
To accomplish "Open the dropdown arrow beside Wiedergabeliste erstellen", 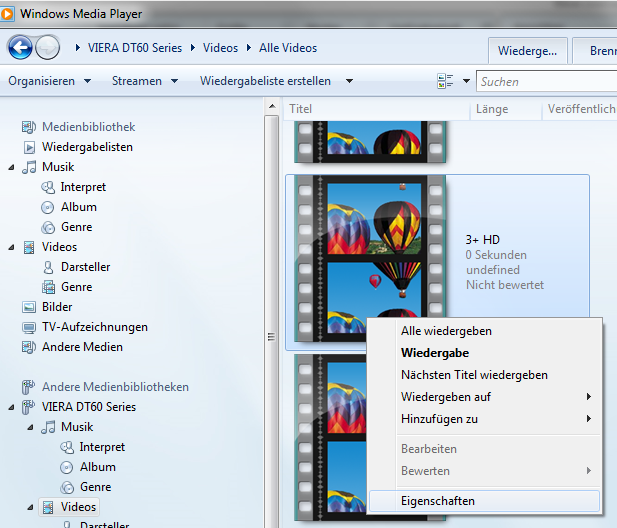I will (x=349, y=81).
